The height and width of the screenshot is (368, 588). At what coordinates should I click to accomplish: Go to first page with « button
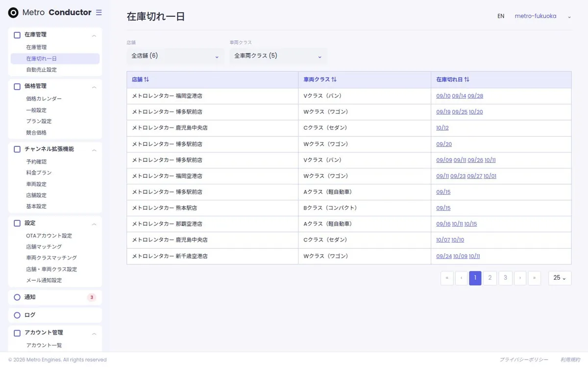tap(447, 278)
